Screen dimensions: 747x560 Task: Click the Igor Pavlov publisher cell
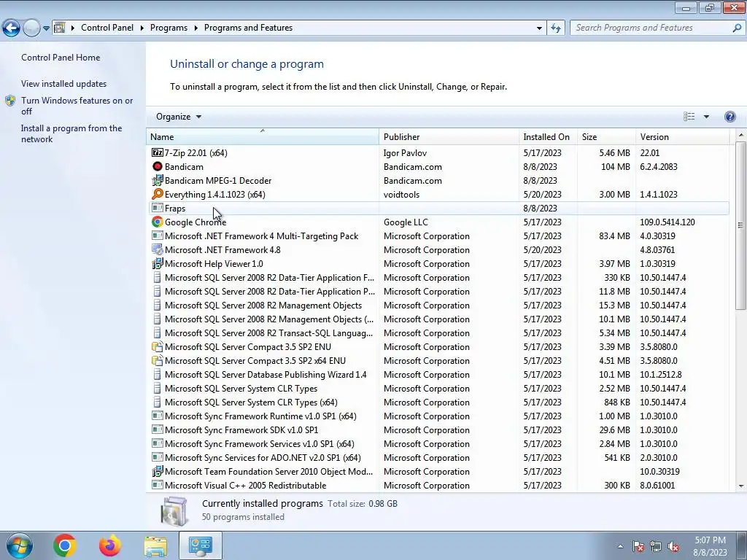point(405,153)
